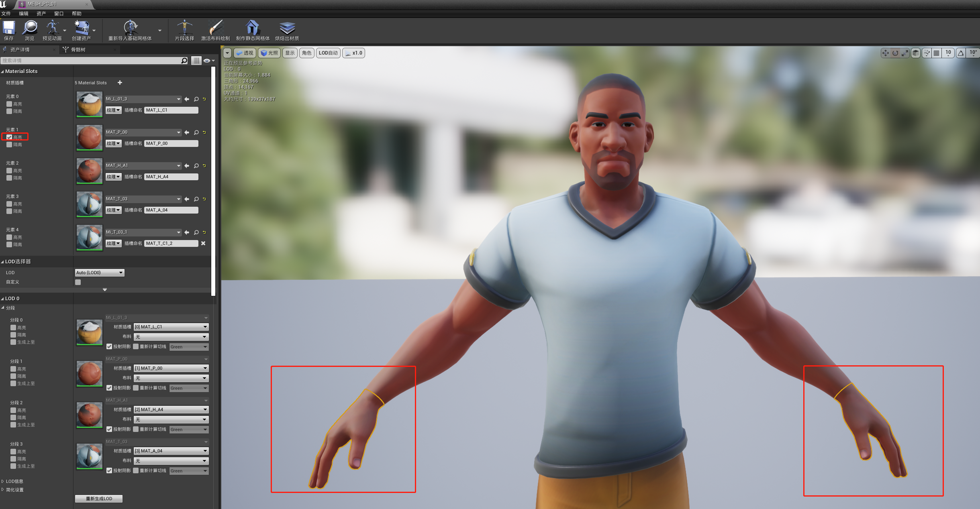
Task: Uncheck highlight checkbox for Element 1
Action: click(x=9, y=137)
